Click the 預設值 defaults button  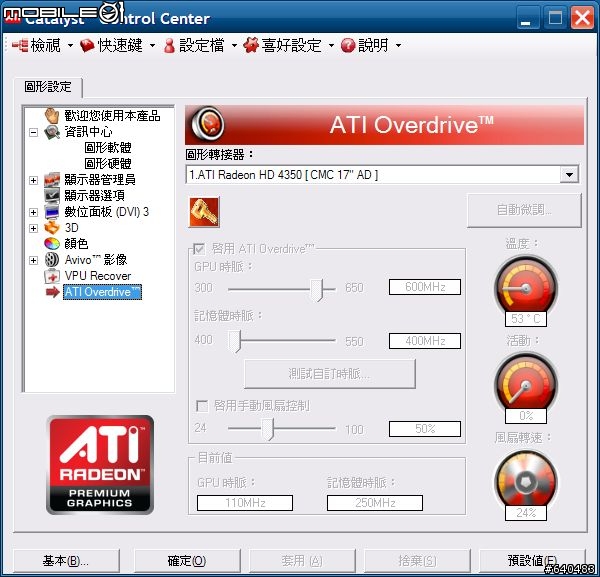(x=532, y=561)
